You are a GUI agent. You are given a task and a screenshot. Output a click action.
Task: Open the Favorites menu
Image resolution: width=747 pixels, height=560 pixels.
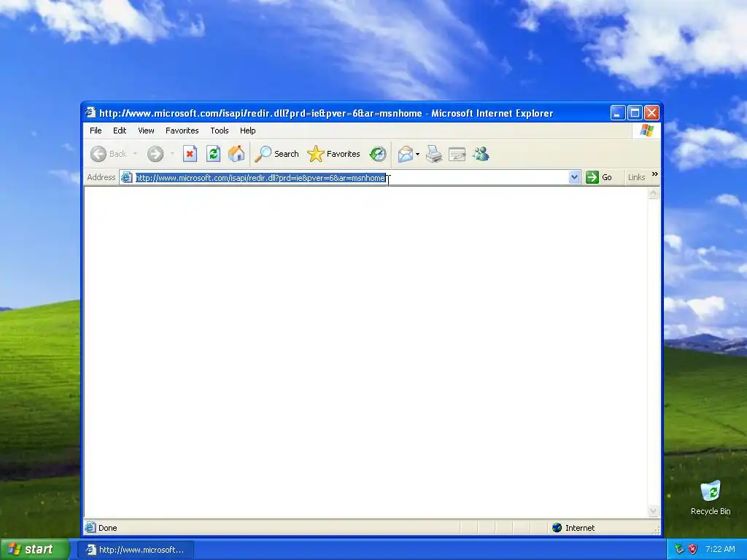click(x=182, y=131)
